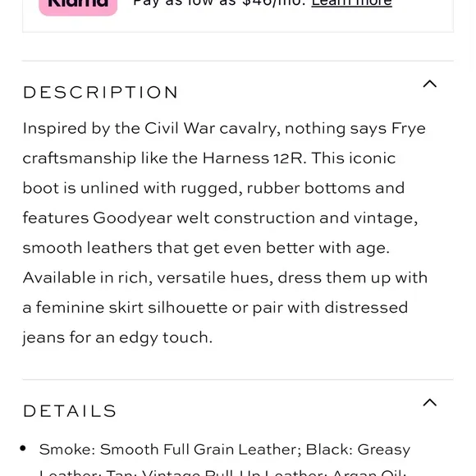Screen dimensions: 476x476
Task: Click the Klarna monthly payment text
Action: (219, 3)
